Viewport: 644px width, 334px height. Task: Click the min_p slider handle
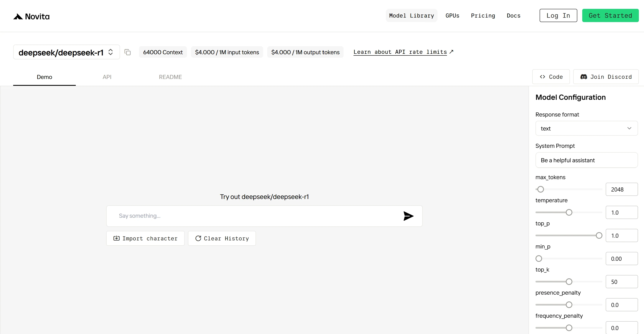(539, 258)
